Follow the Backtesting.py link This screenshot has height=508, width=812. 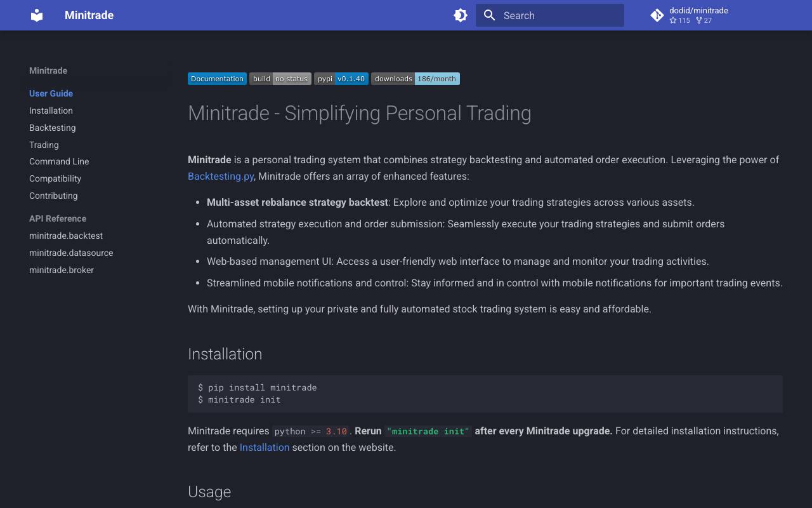221,177
